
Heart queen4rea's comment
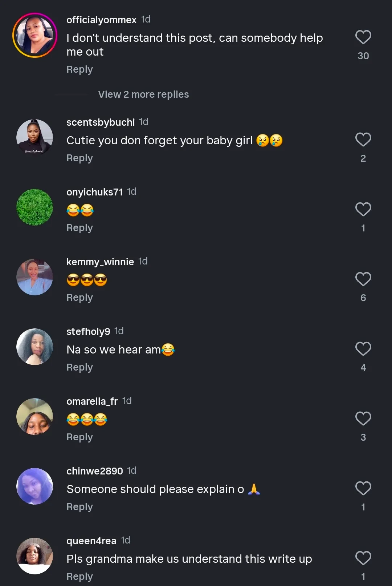point(363,558)
